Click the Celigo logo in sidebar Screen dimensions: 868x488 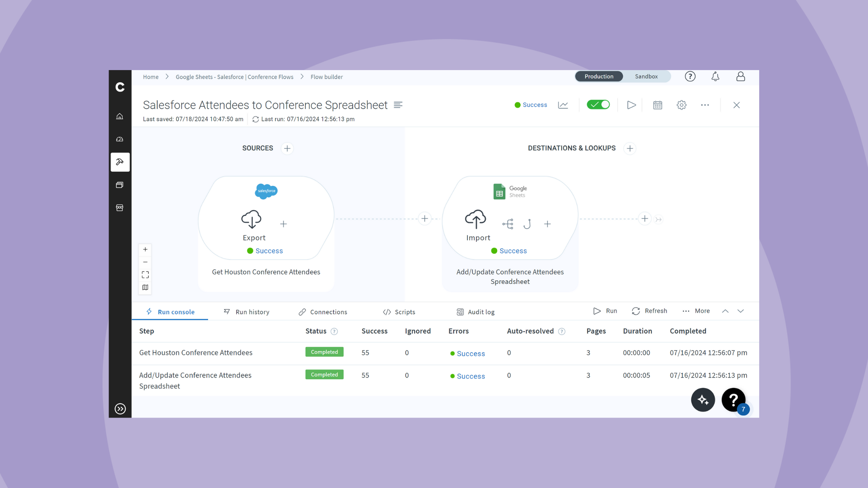point(120,87)
